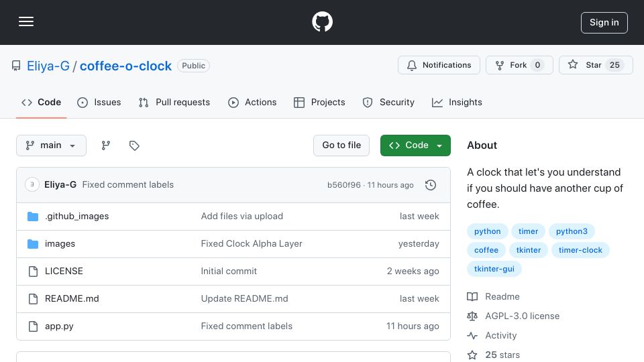
Task: Click the .github_images folder icon
Action: (x=33, y=217)
